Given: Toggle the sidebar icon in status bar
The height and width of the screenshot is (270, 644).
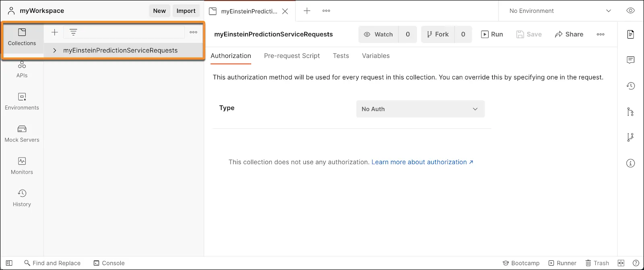Looking at the screenshot, I should tap(9, 263).
